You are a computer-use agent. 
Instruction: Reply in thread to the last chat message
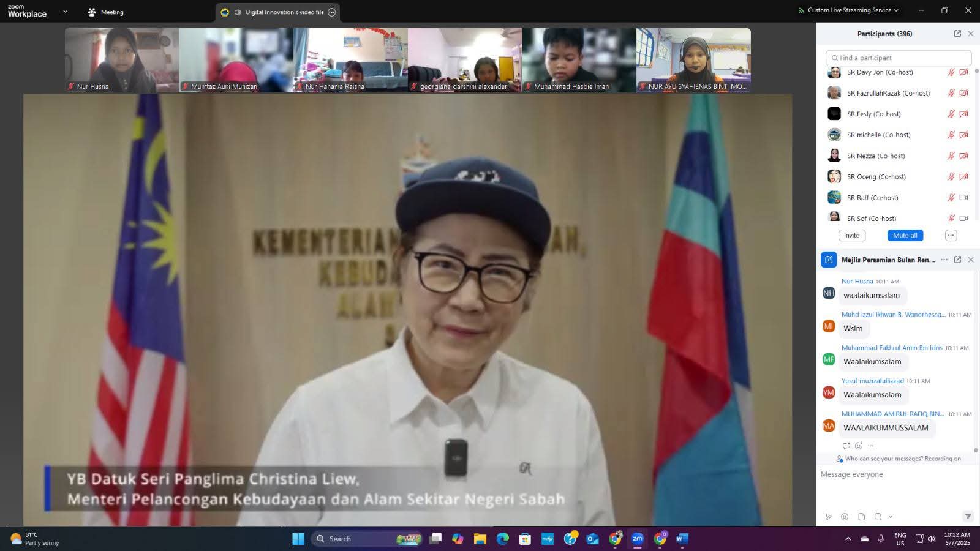click(846, 446)
